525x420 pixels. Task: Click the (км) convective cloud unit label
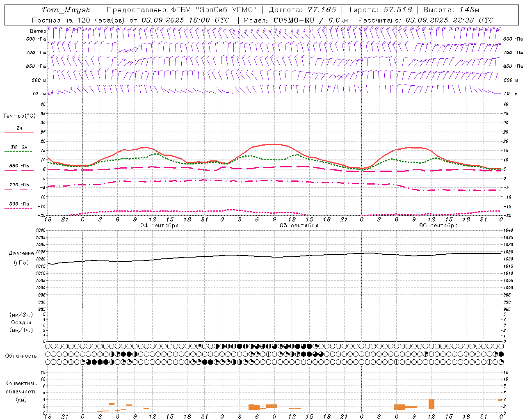click(21, 399)
